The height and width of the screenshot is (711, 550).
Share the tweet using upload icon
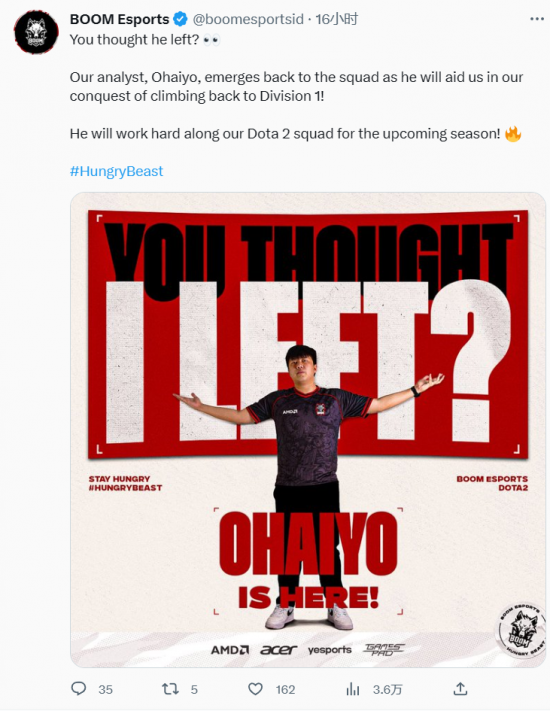click(x=460, y=689)
